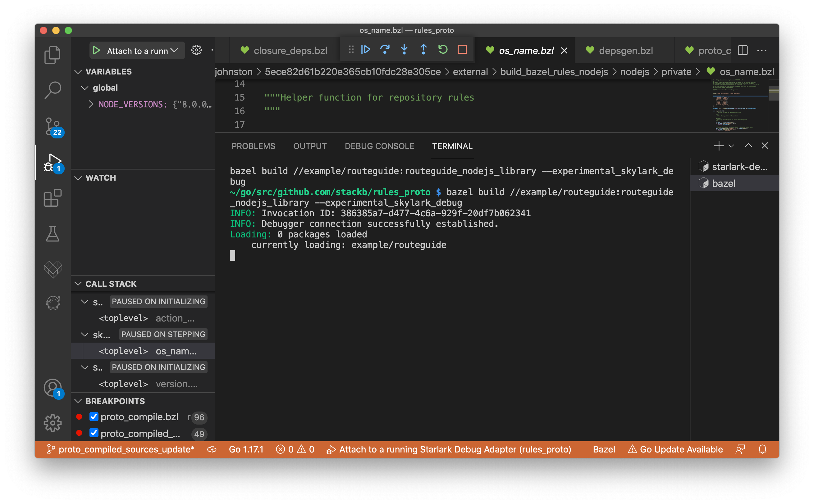814x504 pixels.
Task: Click the Continue debug icon
Action: pyautogui.click(x=366, y=49)
